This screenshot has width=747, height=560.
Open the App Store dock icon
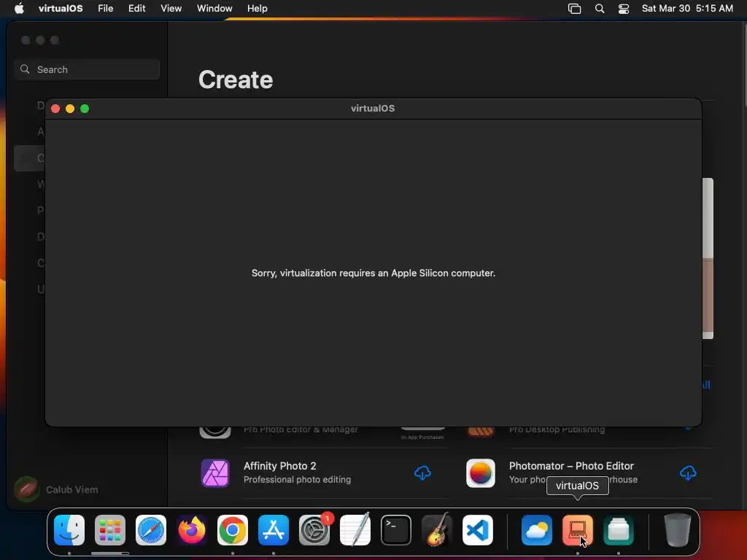274,530
